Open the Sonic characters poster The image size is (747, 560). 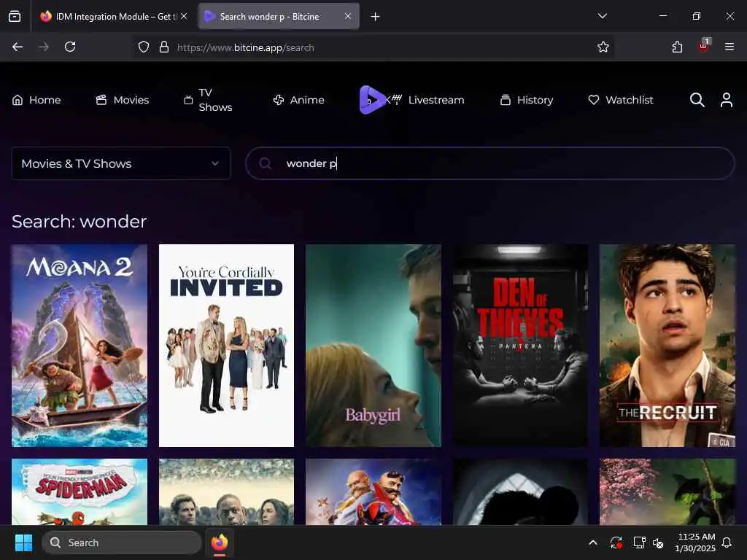coord(373,492)
